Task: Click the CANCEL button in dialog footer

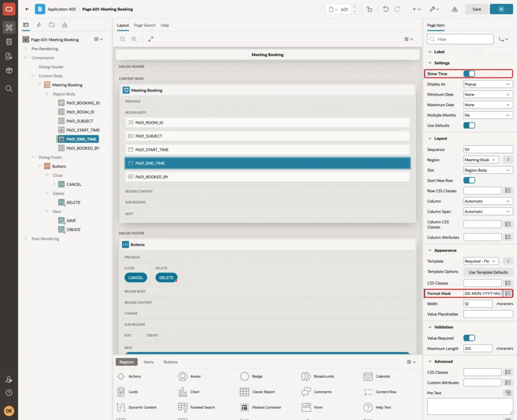Action: [x=135, y=278]
